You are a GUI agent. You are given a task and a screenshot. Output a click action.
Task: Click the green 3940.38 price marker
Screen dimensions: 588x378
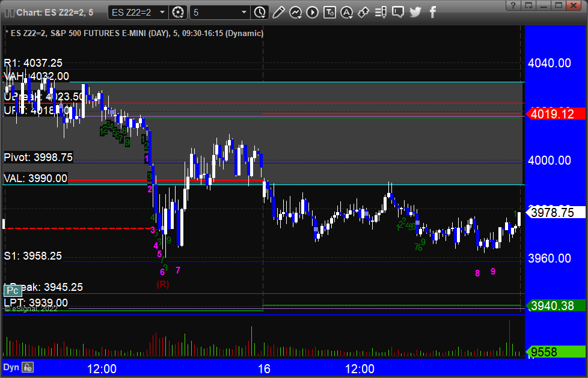coord(556,306)
